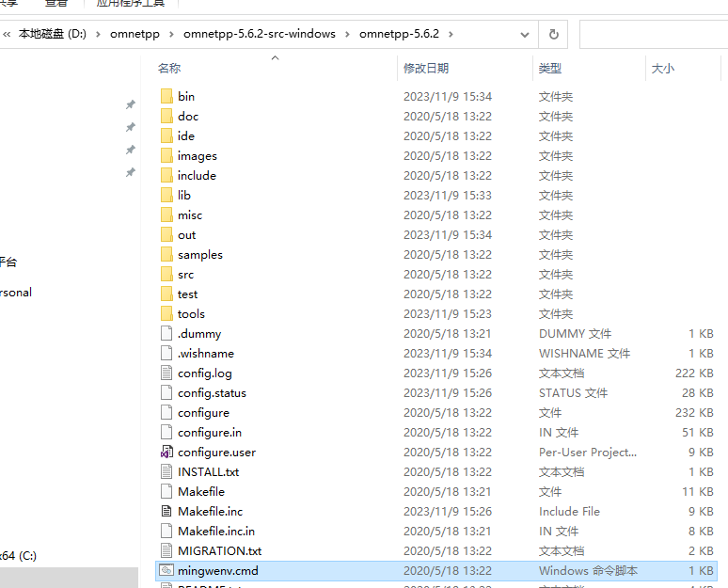Sort by 修改日期 column header
Viewport: 728px width, 588px height.
[426, 69]
